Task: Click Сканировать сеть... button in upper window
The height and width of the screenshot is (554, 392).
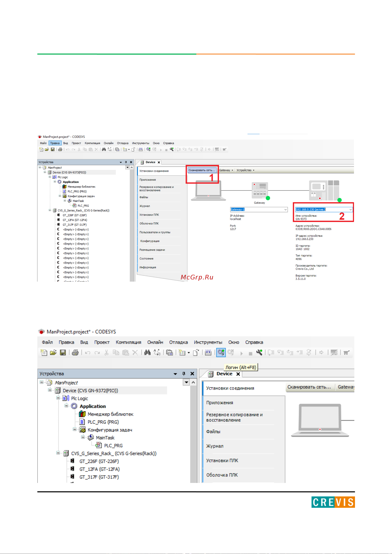Action: [x=202, y=170]
